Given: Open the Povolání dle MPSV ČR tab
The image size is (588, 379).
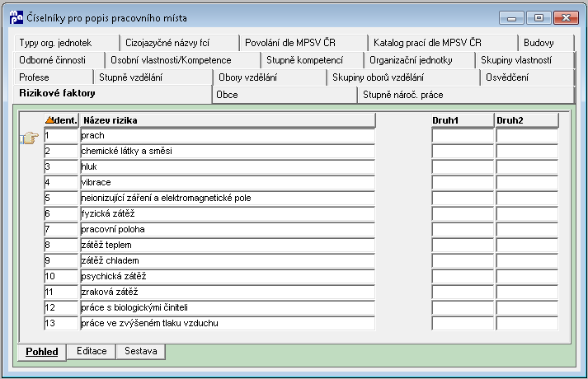Looking at the screenshot, I should click(x=303, y=43).
